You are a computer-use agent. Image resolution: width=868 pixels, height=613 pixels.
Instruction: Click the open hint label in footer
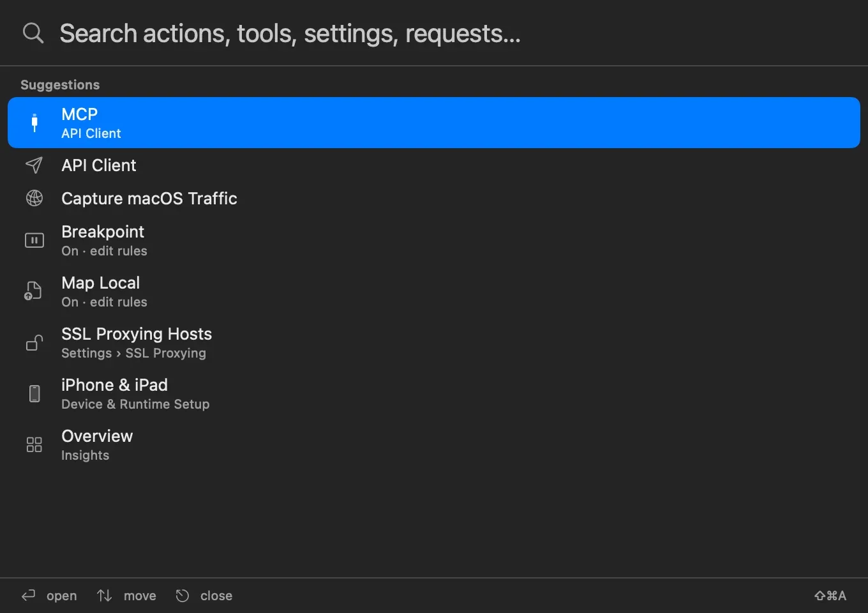(x=61, y=596)
